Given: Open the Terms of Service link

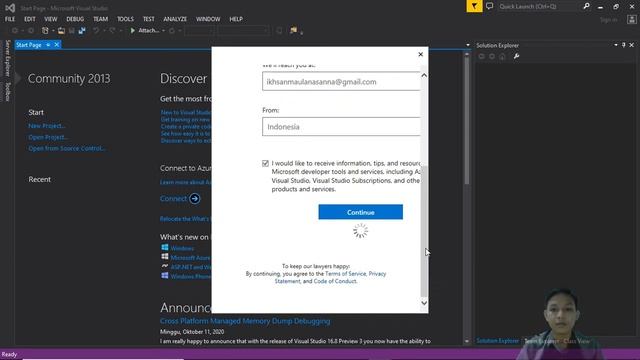Looking at the screenshot, I should pyautogui.click(x=345, y=274).
